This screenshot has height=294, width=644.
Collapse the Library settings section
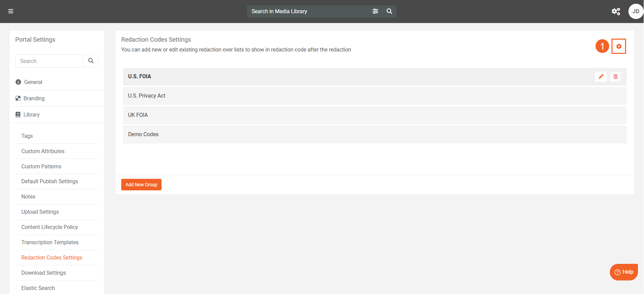click(31, 114)
